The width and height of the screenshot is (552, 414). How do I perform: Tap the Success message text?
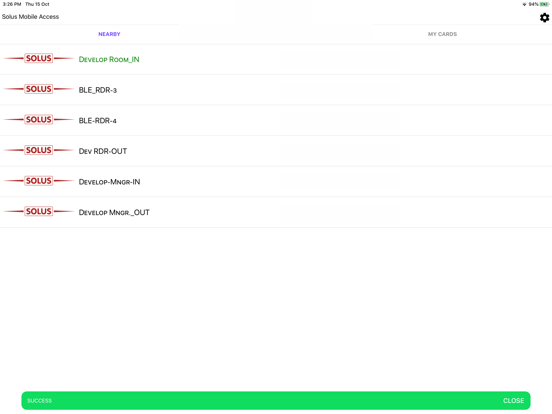click(39, 401)
